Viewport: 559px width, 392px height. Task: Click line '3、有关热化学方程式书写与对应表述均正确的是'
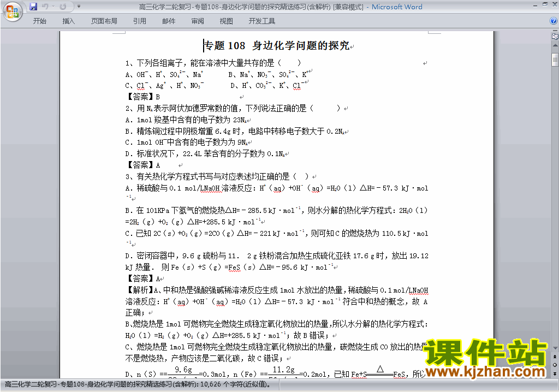point(217,176)
